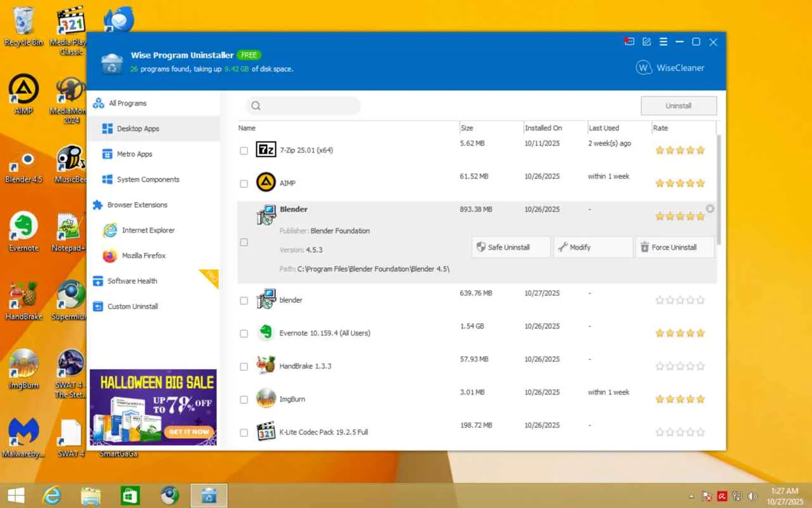Image resolution: width=812 pixels, height=508 pixels.
Task: Select Mozilla Firefox under Browser Extensions
Action: coord(154,255)
